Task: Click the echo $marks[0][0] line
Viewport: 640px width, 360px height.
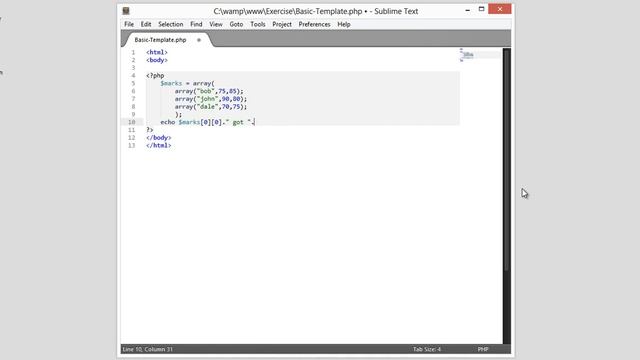Action: tap(208, 122)
